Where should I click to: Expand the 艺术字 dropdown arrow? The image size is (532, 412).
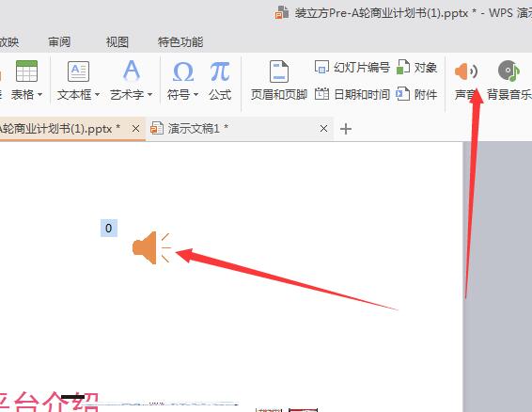pos(150,95)
